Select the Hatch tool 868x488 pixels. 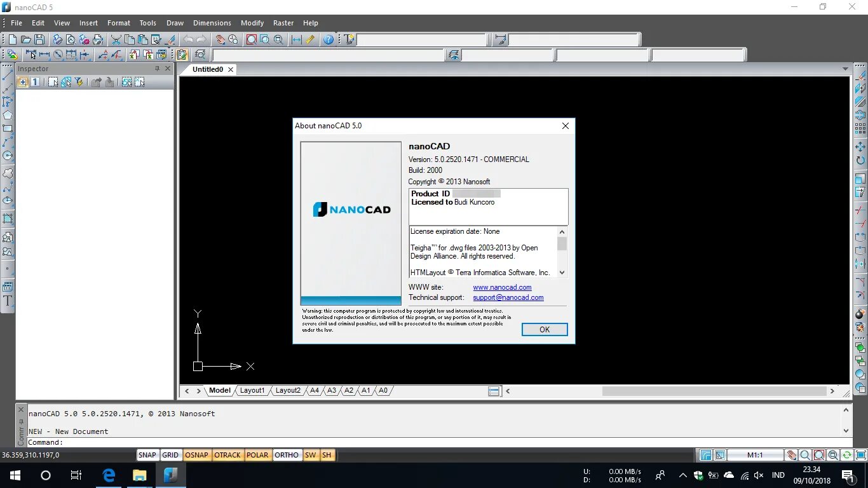[x=8, y=219]
